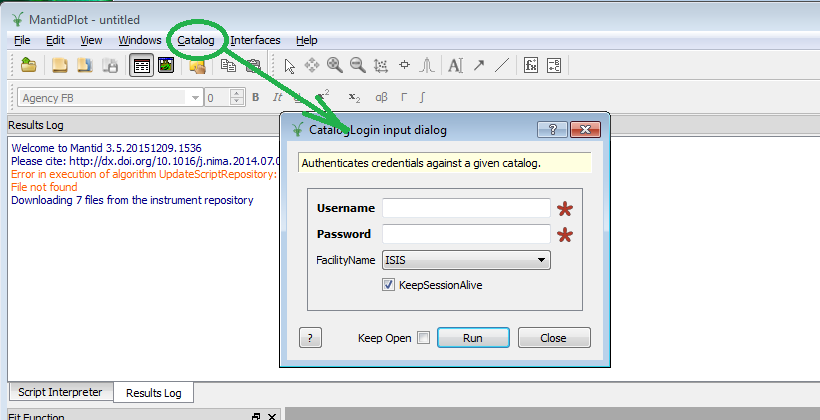Toggle the KeepSessionAlive checkbox
Image resolution: width=820 pixels, height=420 pixels.
[x=388, y=285]
